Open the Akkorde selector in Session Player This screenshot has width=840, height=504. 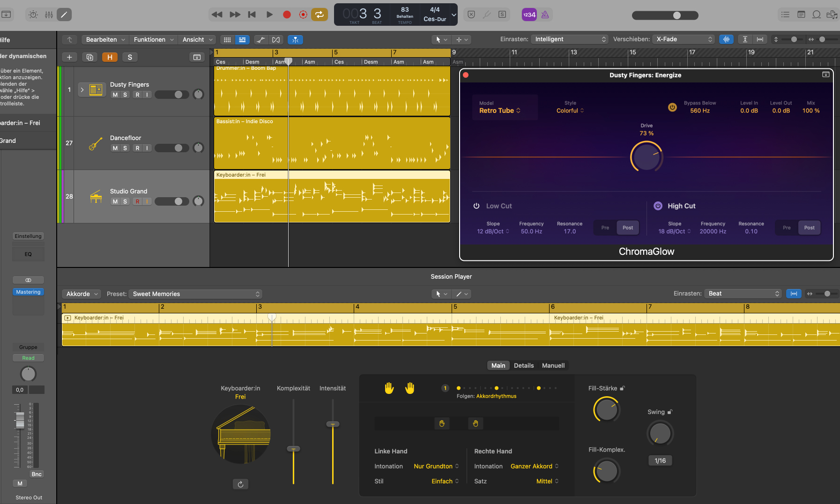pos(81,294)
